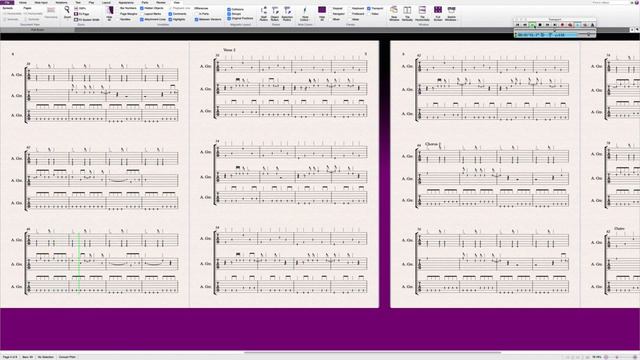The height and width of the screenshot is (360, 640).
Task: Switch to the Play ribbon tab
Action: tap(91, 2)
